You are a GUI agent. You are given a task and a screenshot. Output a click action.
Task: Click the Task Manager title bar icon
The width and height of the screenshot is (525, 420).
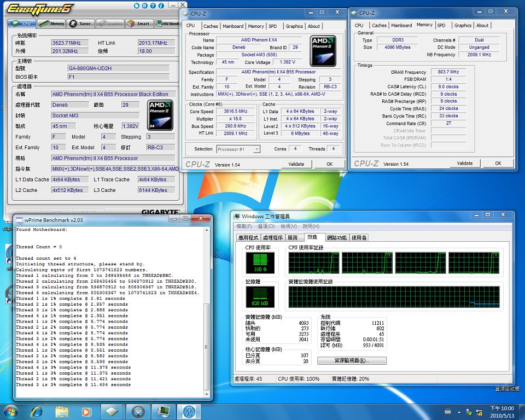pos(237,217)
